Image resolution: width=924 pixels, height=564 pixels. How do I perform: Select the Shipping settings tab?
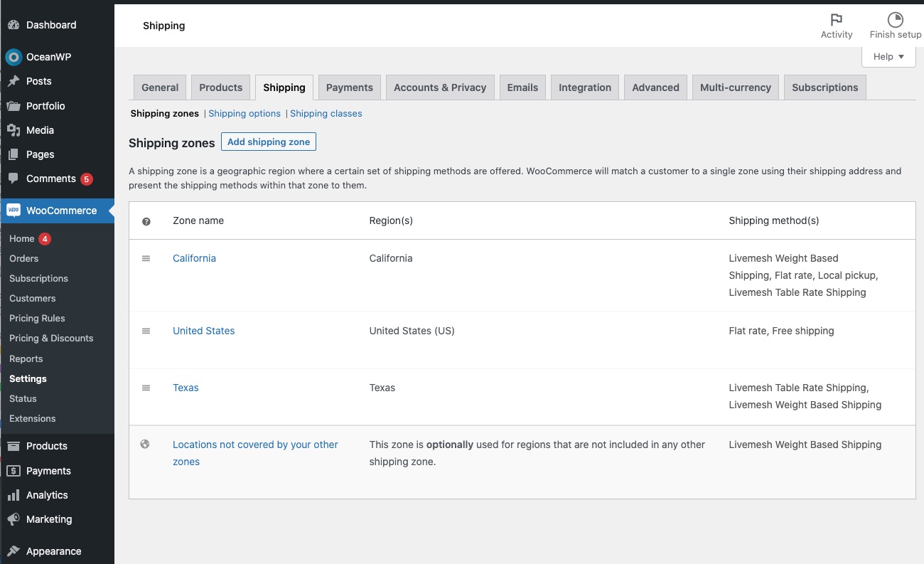pyautogui.click(x=284, y=87)
